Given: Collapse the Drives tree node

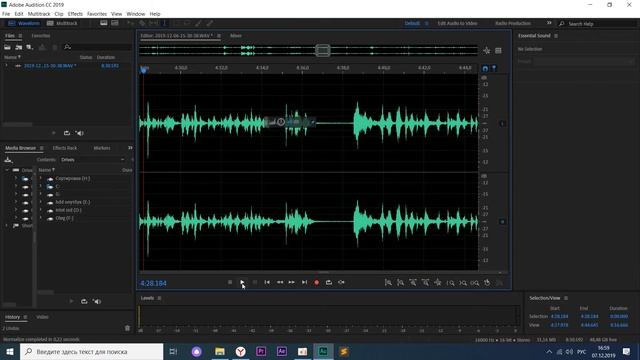Looking at the screenshot, I should point(7,170).
